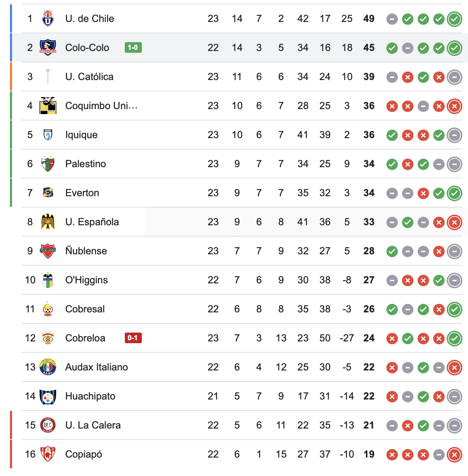Screen dimensions: 468x476
Task: Click the Cobreloa 0-1 score badge
Action: pos(133,338)
